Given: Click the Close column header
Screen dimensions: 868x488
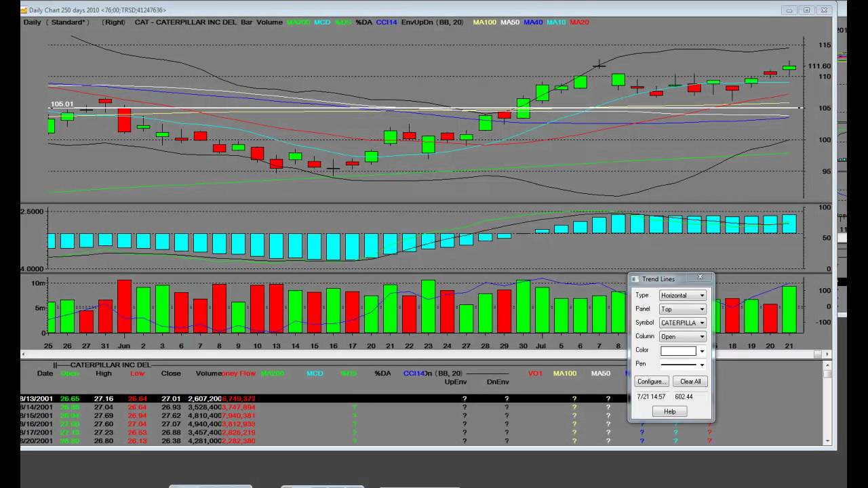Looking at the screenshot, I should click(x=171, y=373).
